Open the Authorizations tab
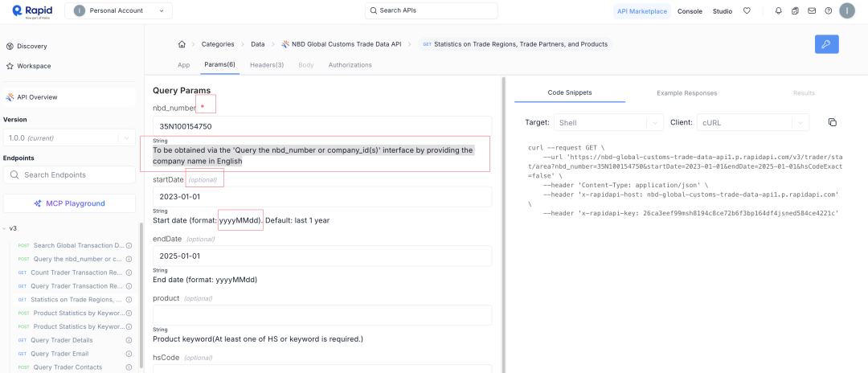The image size is (868, 373). pos(350,65)
